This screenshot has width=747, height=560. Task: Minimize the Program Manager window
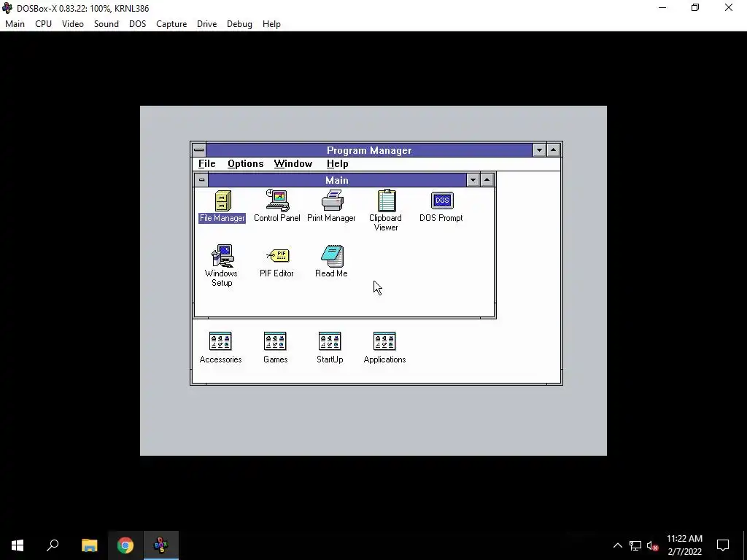pyautogui.click(x=539, y=150)
